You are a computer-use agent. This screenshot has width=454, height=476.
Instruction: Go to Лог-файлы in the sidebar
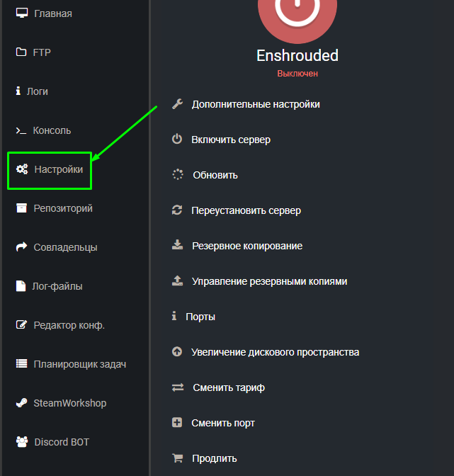57,286
